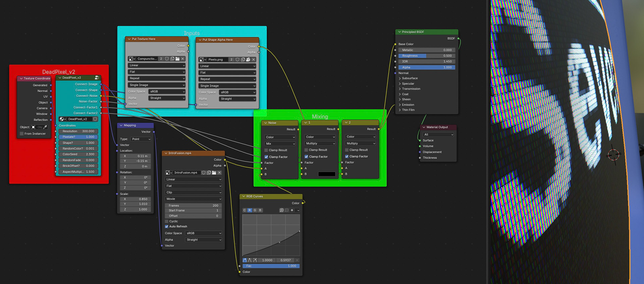Open RGB Curves tools dropdown arrow
644x284 pixels.
298,210
